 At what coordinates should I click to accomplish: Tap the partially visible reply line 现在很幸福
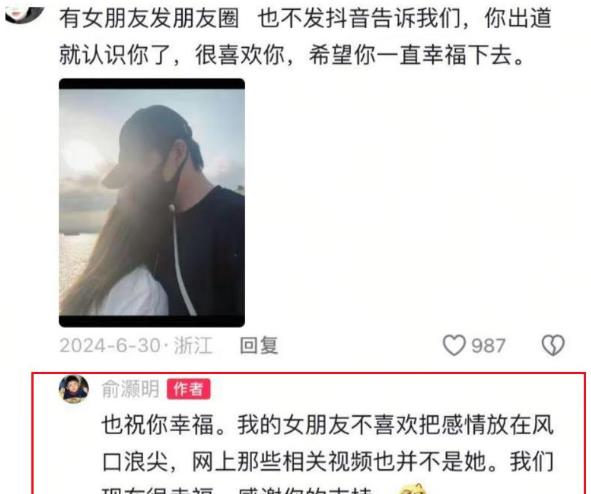[237, 490]
